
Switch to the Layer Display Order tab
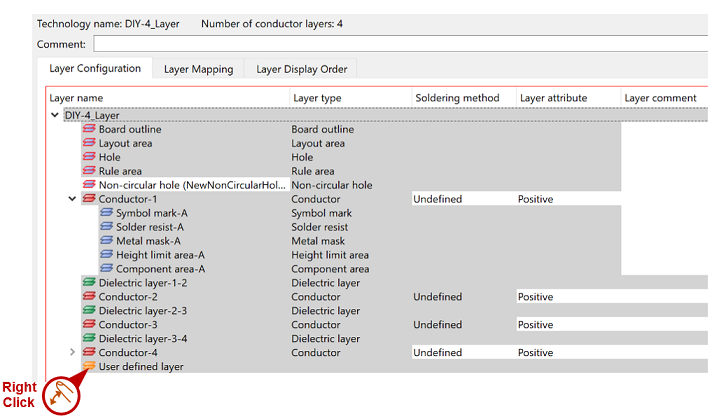click(x=301, y=69)
